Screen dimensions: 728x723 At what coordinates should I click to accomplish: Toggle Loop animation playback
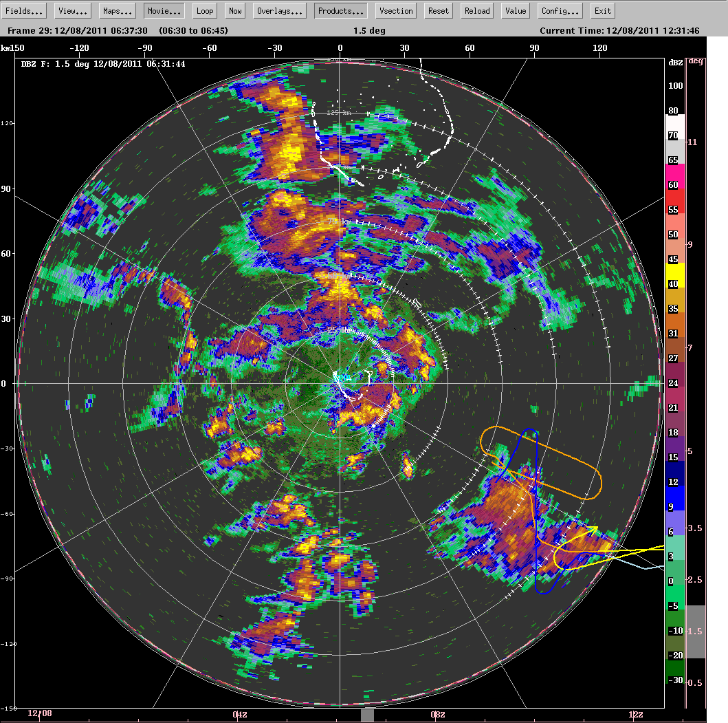click(x=204, y=11)
